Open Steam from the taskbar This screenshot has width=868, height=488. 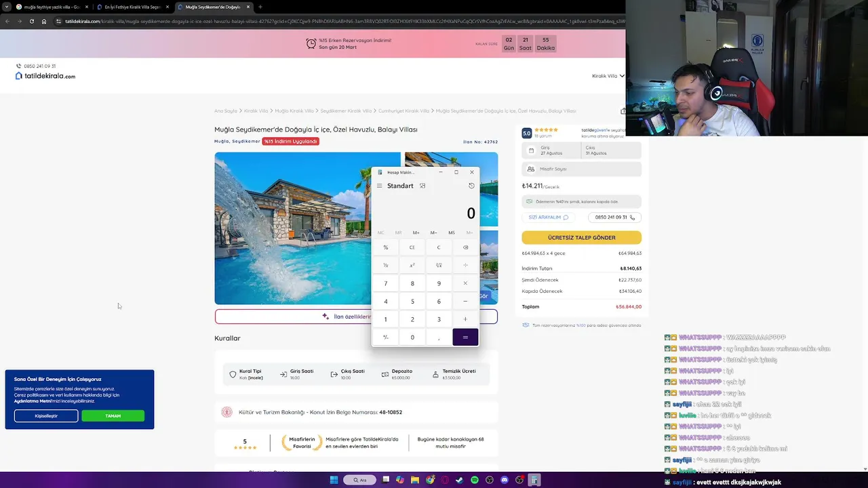click(x=460, y=480)
